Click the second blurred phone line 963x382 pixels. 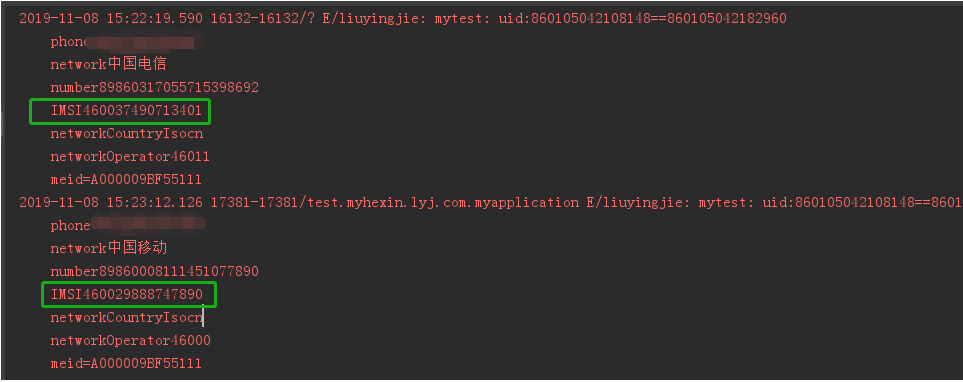(x=128, y=225)
